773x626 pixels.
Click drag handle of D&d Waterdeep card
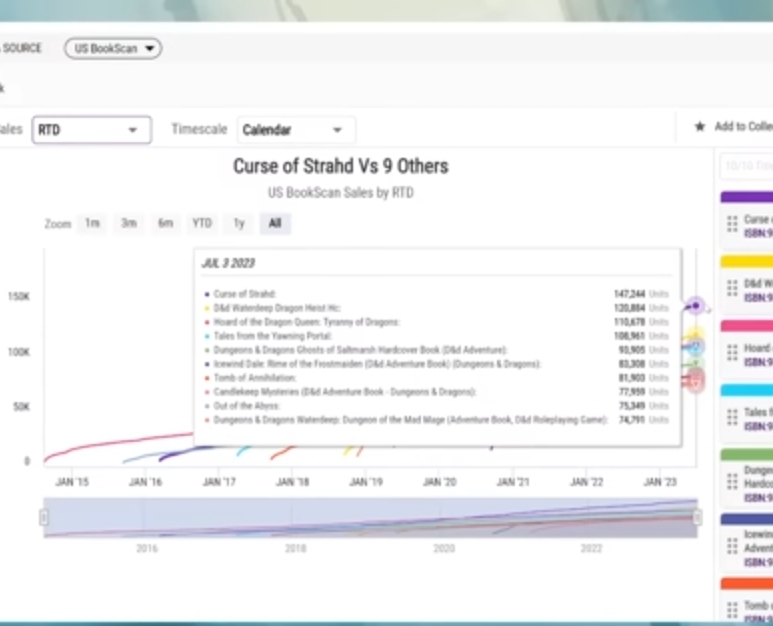click(x=732, y=288)
